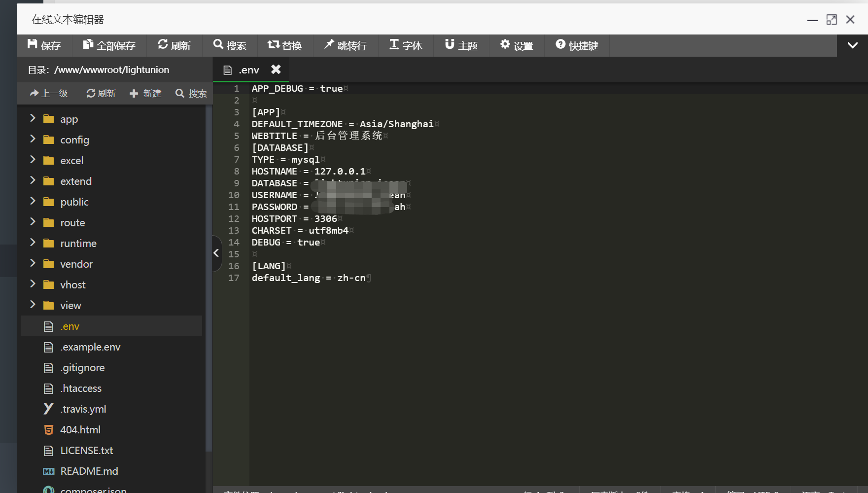Image resolution: width=868 pixels, height=493 pixels.
Task: Open the Search (搜索) tool in toolbar
Action: pyautogui.click(x=230, y=45)
